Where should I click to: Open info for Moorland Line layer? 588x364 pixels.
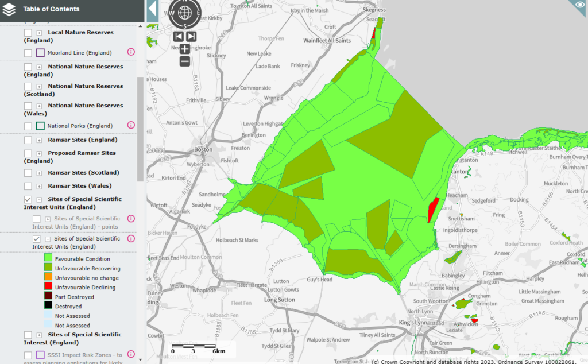130,52
